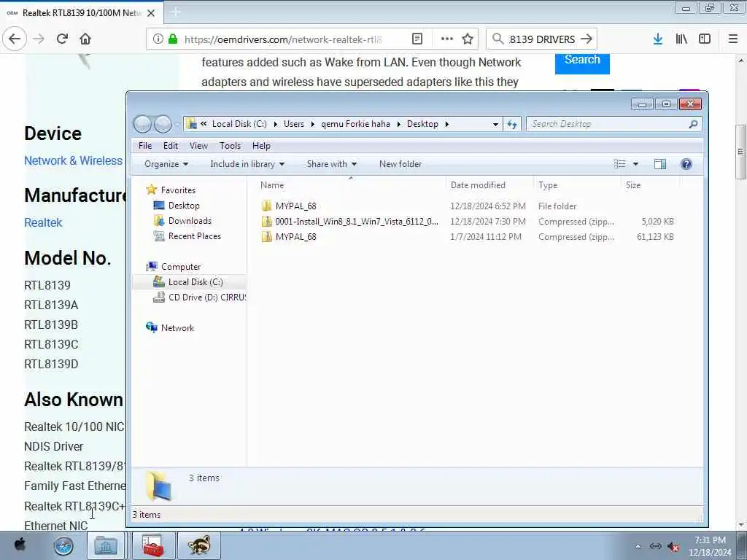Click the network tray icon
The image size is (747, 560).
click(x=656, y=547)
